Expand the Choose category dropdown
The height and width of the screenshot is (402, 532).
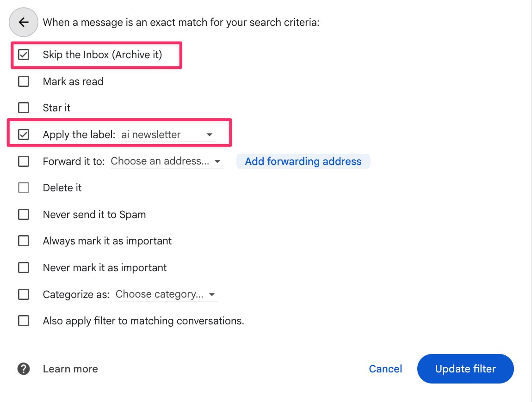pyautogui.click(x=166, y=294)
